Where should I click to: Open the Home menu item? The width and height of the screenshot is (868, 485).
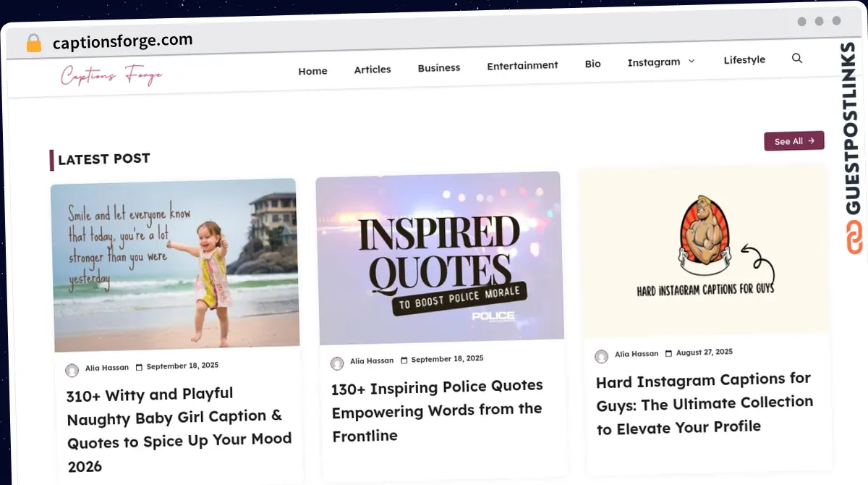[312, 71]
